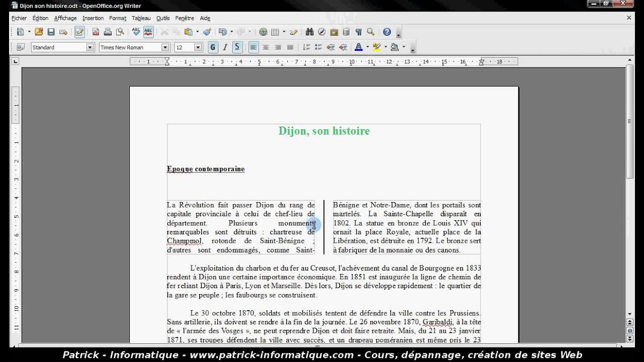Center the paragraph horizontally
Image resolution: width=644 pixels, height=362 pixels.
(x=266, y=47)
